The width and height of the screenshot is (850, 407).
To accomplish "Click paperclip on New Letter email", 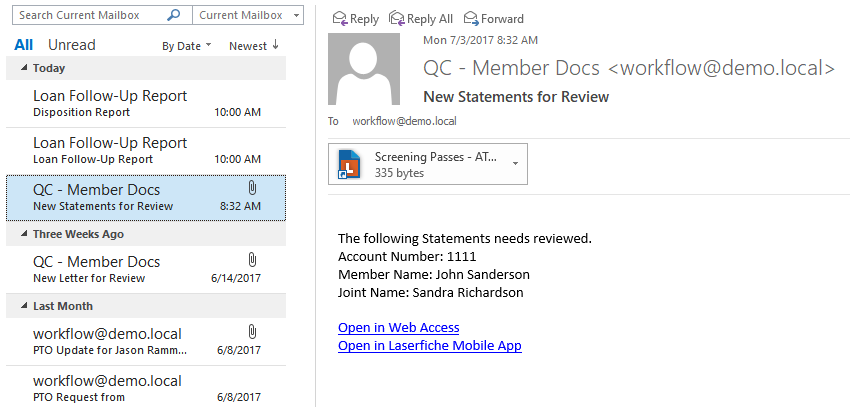I will [x=252, y=260].
